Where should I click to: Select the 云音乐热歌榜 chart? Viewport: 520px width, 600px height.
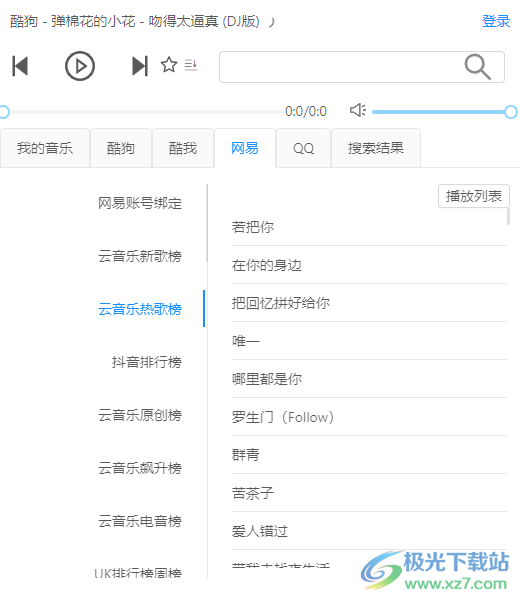coord(140,309)
